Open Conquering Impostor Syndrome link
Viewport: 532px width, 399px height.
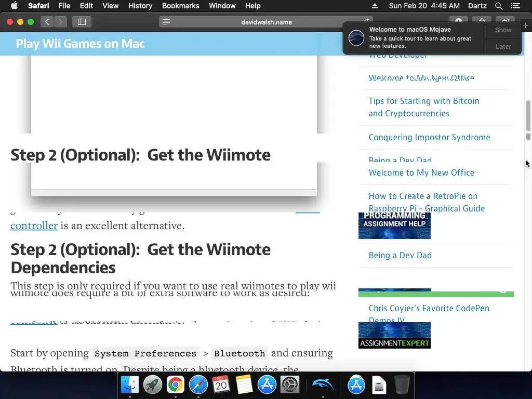click(x=429, y=137)
